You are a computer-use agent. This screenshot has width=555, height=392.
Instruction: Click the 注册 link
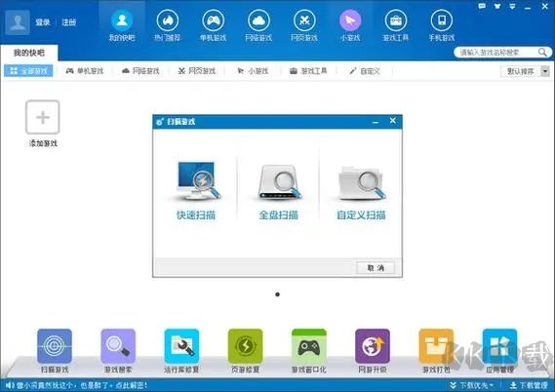(68, 22)
